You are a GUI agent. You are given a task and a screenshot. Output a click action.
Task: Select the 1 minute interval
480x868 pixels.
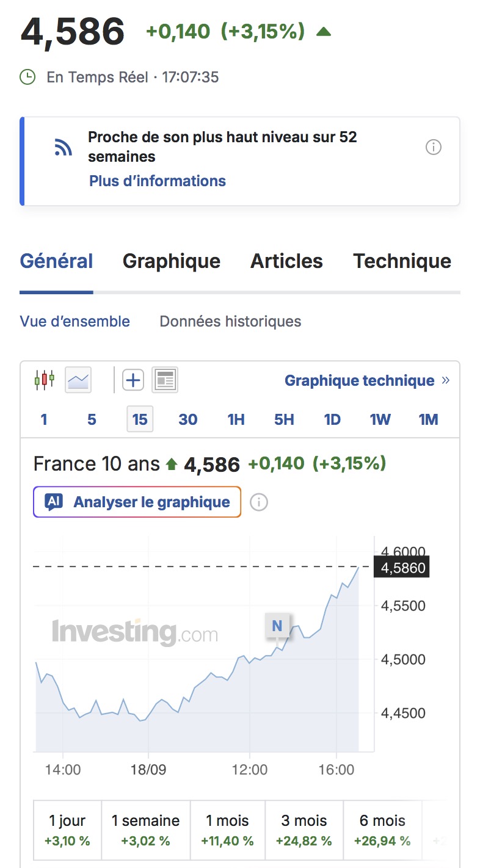(x=44, y=419)
